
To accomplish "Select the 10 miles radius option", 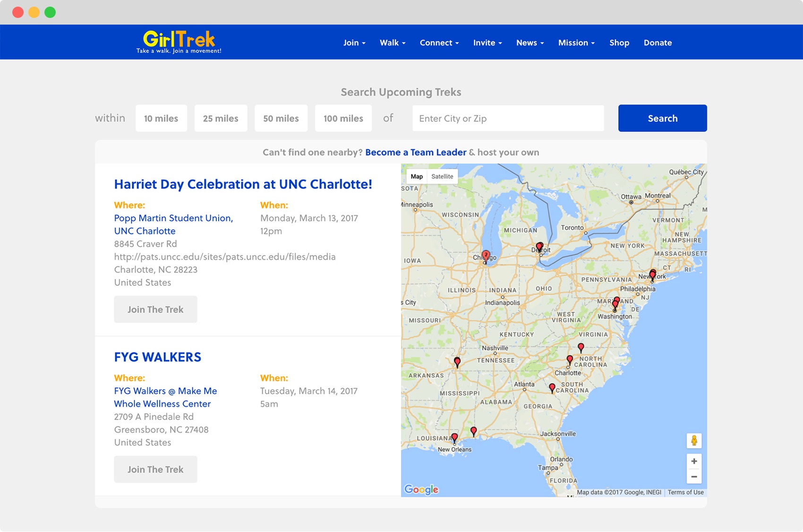I will point(161,118).
